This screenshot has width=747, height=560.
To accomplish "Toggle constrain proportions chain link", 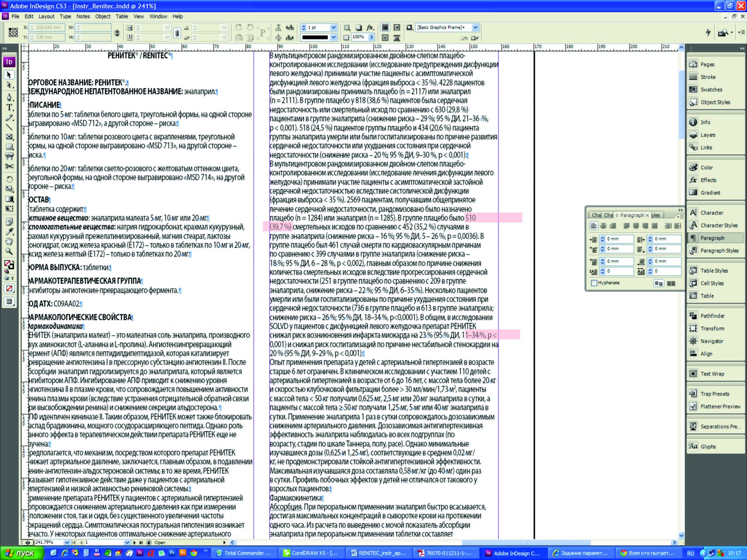I will pyautogui.click(x=177, y=33).
